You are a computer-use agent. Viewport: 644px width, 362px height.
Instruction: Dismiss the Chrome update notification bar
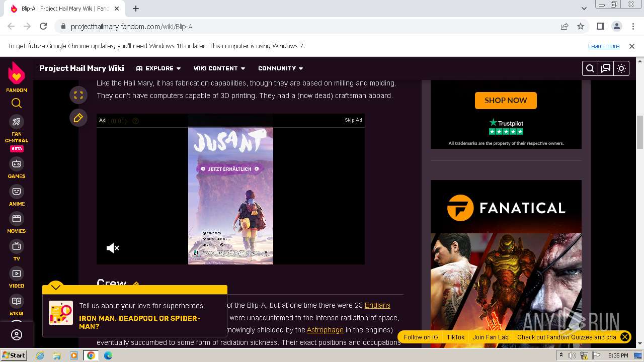coord(632,46)
